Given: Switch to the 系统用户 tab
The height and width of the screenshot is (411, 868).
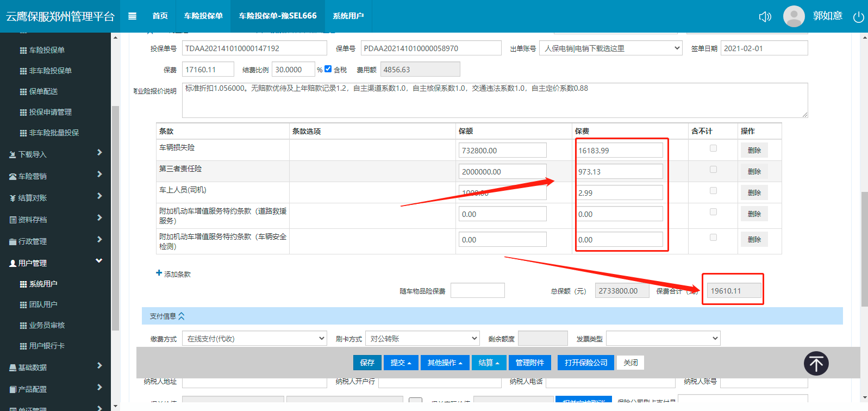Looking at the screenshot, I should tap(348, 16).
